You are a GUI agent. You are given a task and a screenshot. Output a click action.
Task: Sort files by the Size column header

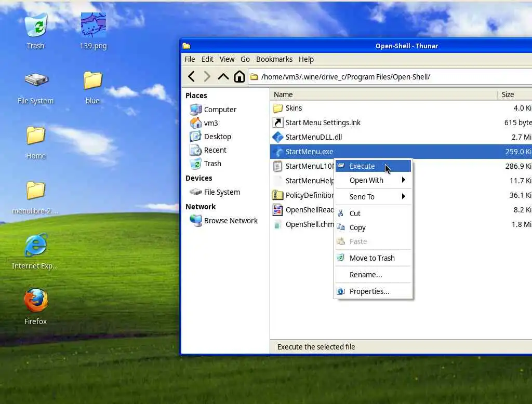(x=515, y=95)
